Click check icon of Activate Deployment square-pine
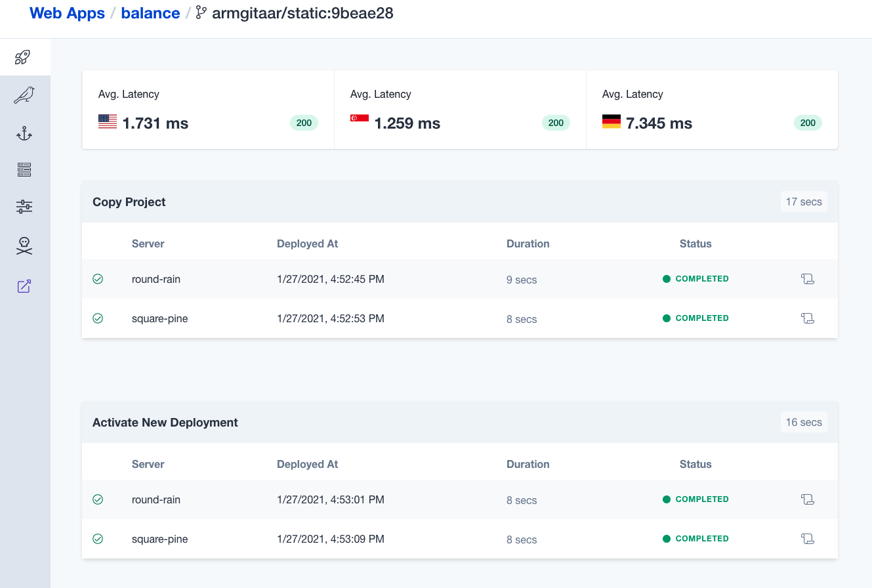The width and height of the screenshot is (872, 588). tap(98, 539)
